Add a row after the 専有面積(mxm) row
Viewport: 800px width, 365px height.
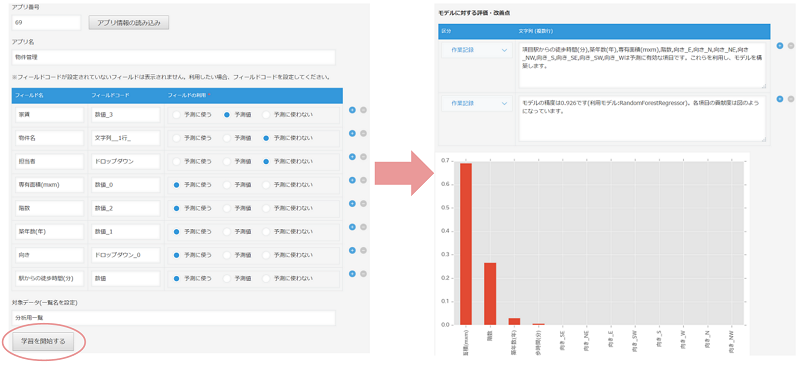[352, 180]
